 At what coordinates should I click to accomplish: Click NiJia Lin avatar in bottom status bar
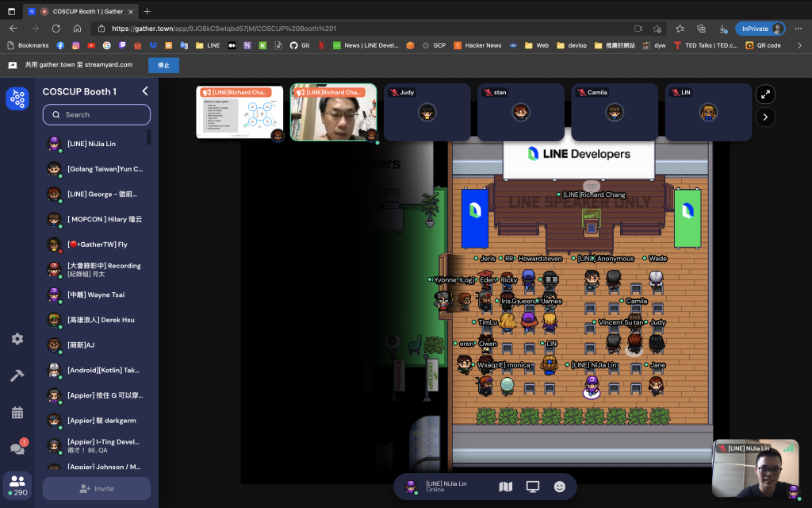pyautogui.click(x=411, y=487)
